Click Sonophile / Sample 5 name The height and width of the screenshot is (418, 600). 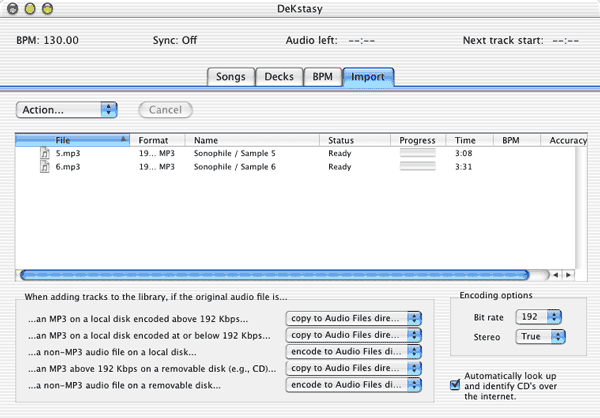pyautogui.click(x=235, y=153)
